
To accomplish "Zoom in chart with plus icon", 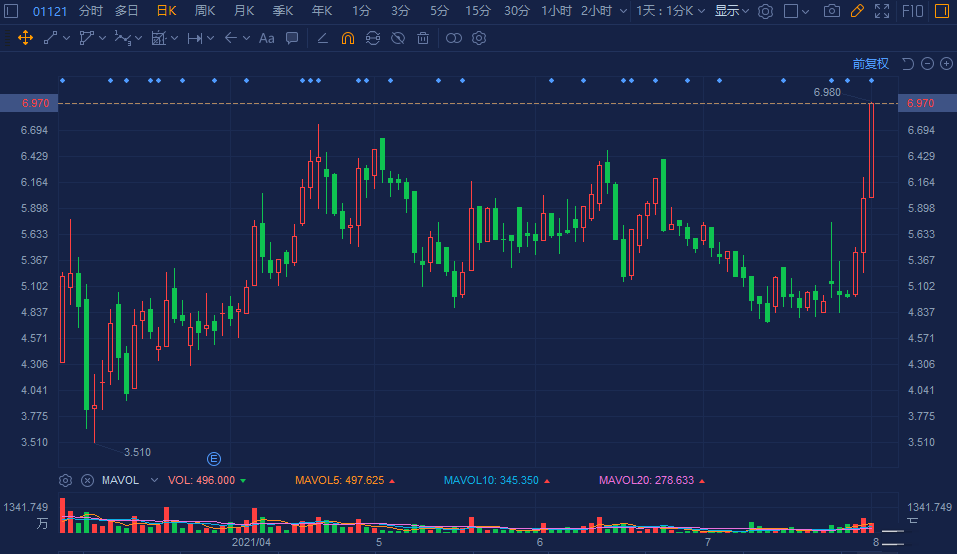I will point(946,63).
